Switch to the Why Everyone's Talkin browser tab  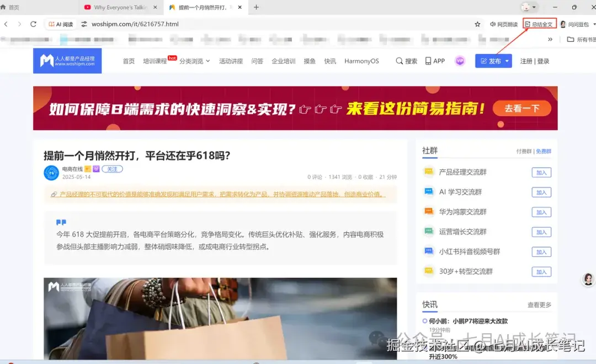pos(116,7)
